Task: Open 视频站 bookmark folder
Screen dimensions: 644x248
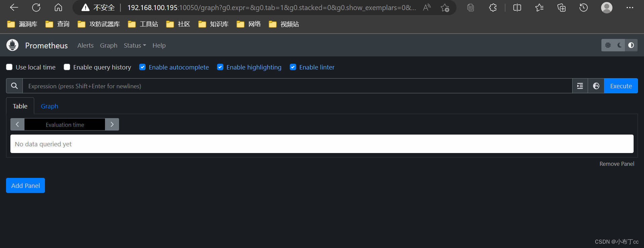Action: tap(284, 24)
